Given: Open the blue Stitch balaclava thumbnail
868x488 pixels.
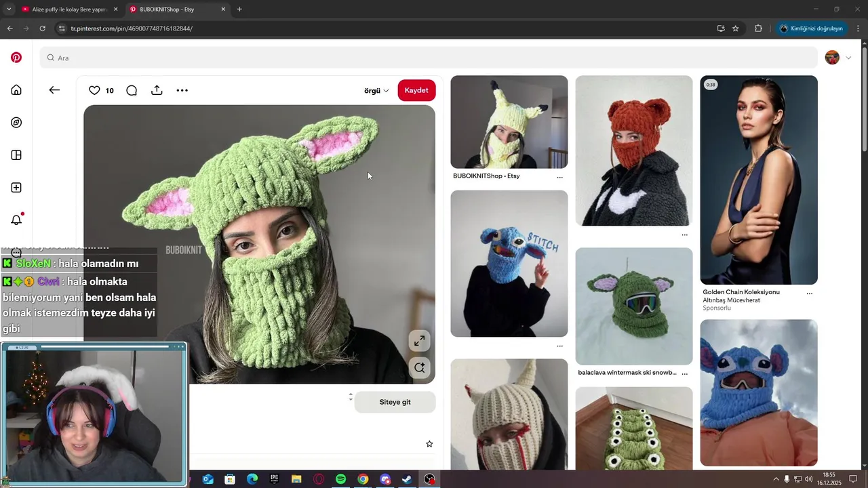Looking at the screenshot, I should (x=509, y=264).
